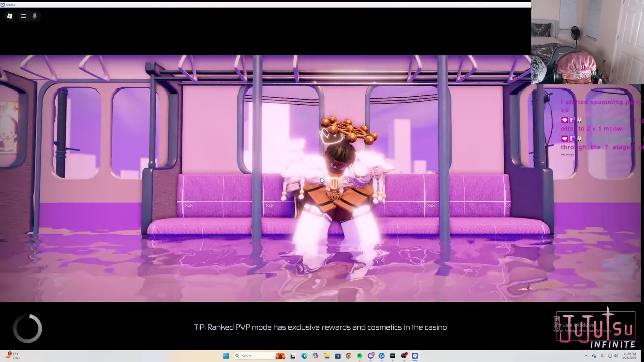Open the volume control in the system tray
This screenshot has width=644, height=362.
(x=616, y=356)
